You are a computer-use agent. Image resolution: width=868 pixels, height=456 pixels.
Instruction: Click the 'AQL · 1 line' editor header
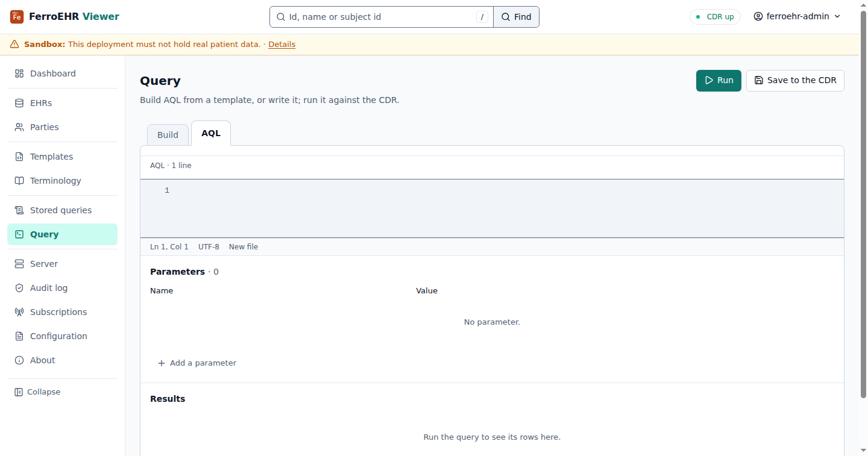(171, 166)
